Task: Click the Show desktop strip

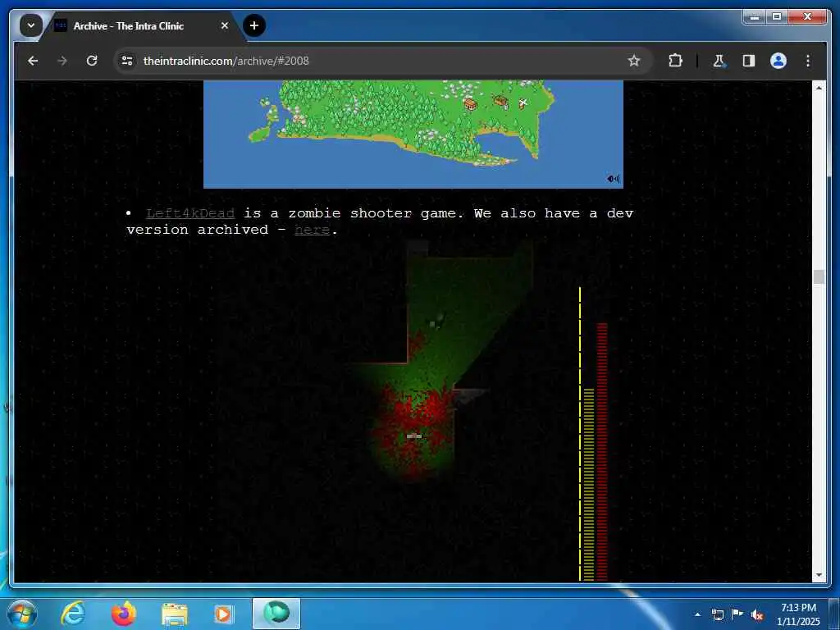Action: click(x=834, y=614)
